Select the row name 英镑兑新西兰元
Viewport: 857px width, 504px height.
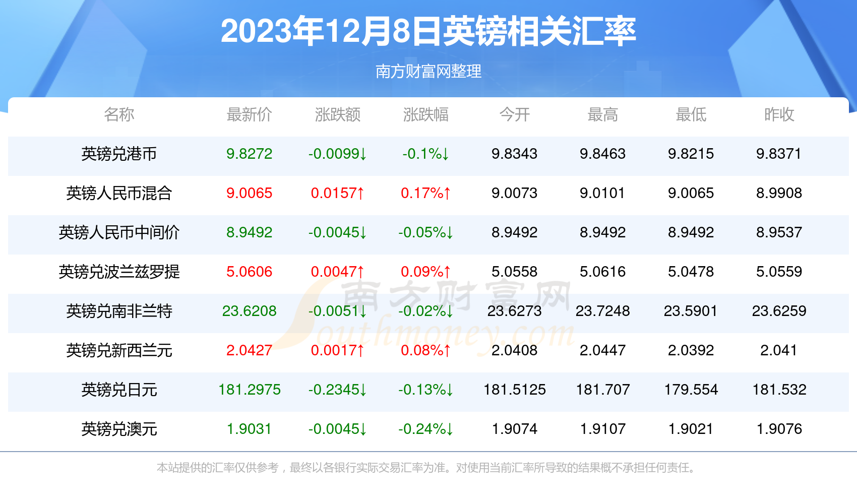coord(119,350)
